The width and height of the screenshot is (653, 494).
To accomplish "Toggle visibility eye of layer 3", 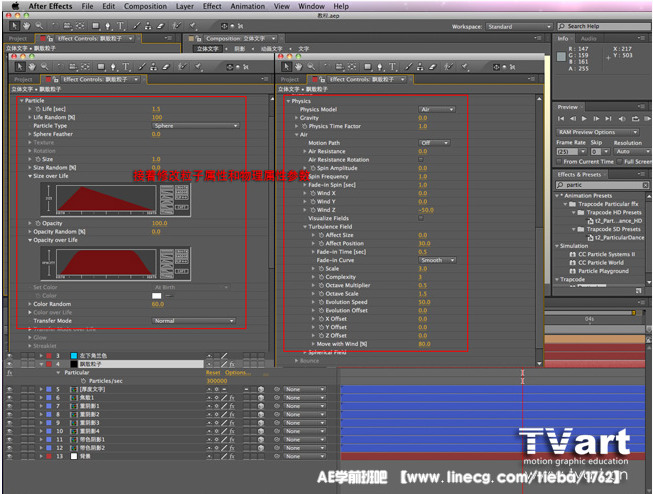I will 10,356.
